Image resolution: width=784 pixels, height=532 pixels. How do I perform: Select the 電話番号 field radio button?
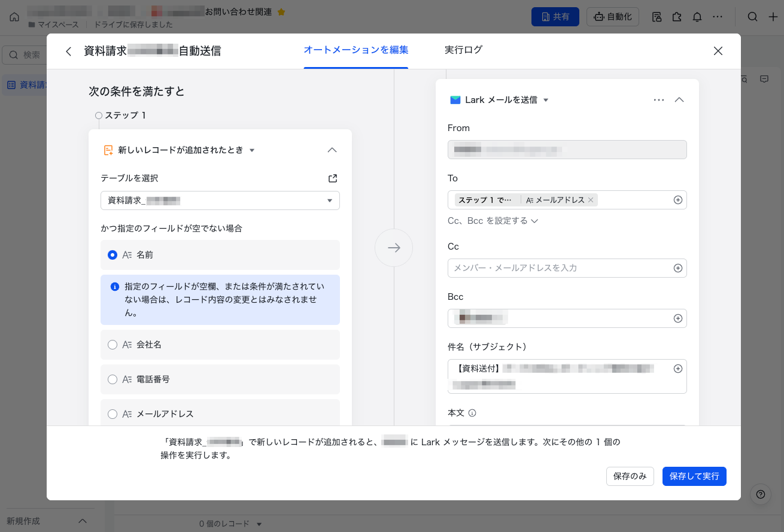[x=113, y=379]
